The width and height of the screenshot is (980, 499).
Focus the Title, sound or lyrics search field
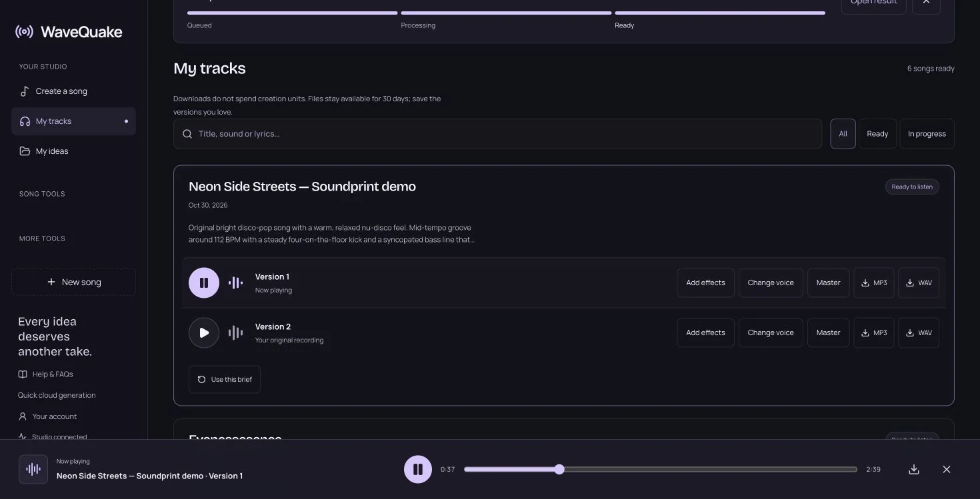[497, 134]
